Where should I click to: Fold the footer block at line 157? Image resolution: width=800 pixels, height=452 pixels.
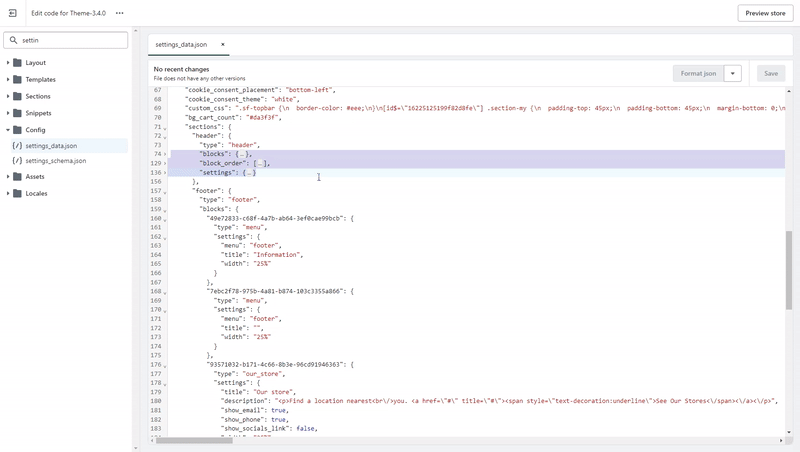coord(165,191)
